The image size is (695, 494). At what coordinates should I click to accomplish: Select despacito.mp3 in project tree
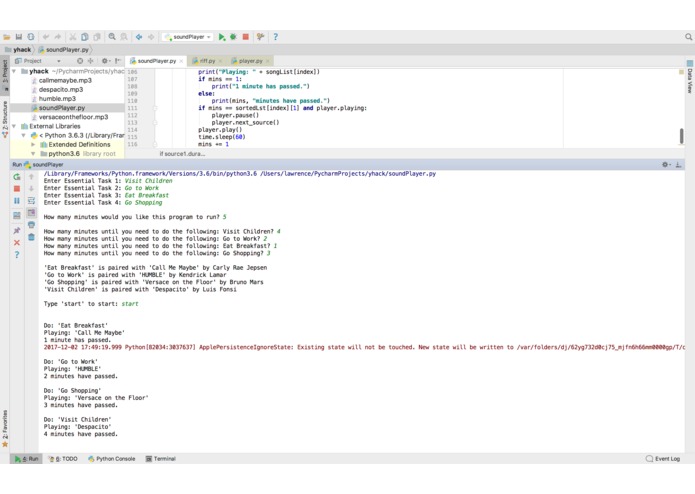click(x=61, y=89)
